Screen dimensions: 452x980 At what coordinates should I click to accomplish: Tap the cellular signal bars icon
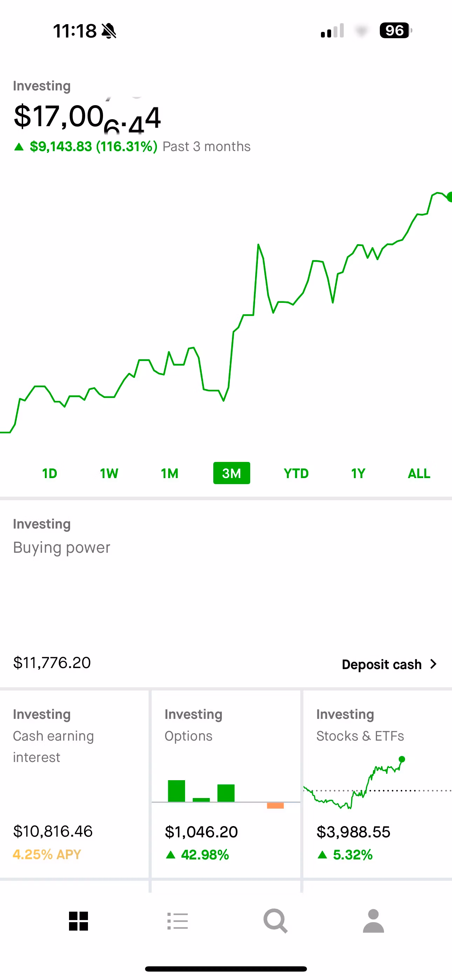[x=332, y=31]
